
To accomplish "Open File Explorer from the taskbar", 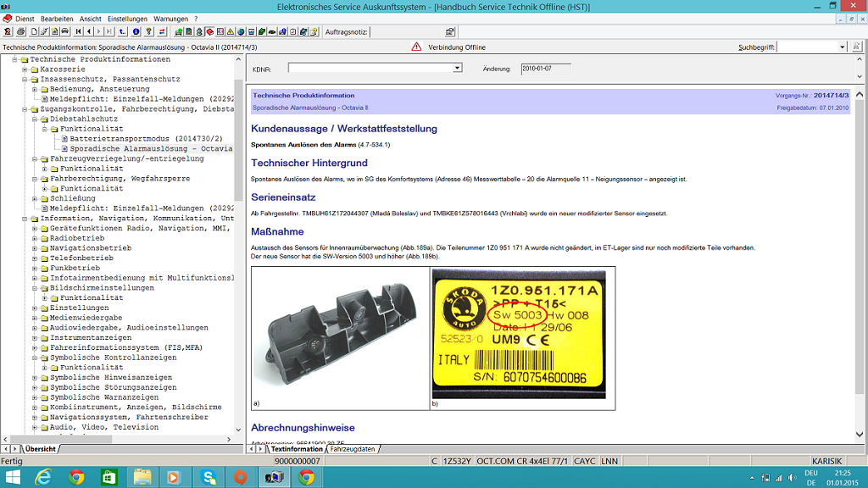I will (142, 477).
